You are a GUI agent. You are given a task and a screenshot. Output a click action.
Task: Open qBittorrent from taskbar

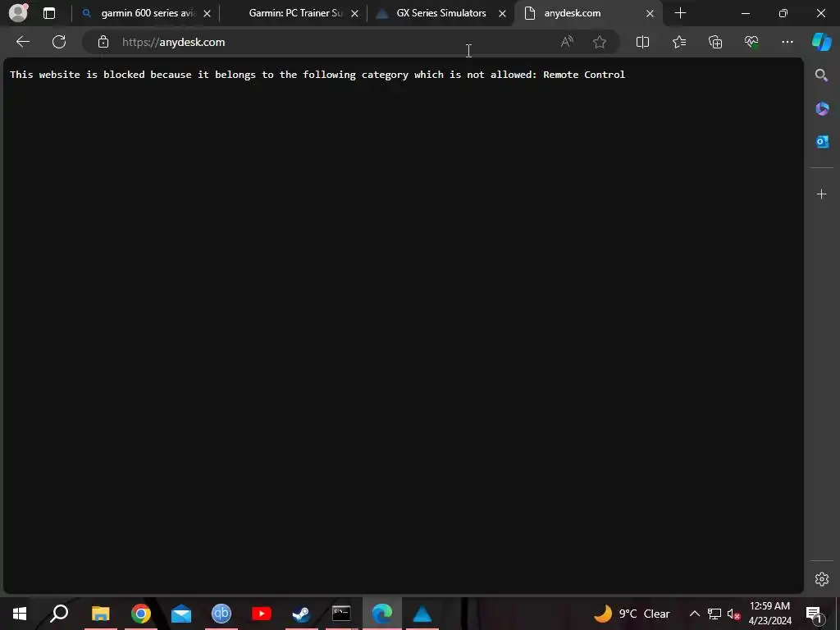pyautogui.click(x=221, y=614)
